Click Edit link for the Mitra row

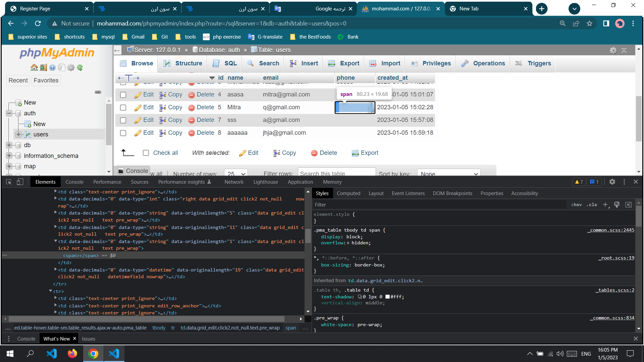click(144, 107)
